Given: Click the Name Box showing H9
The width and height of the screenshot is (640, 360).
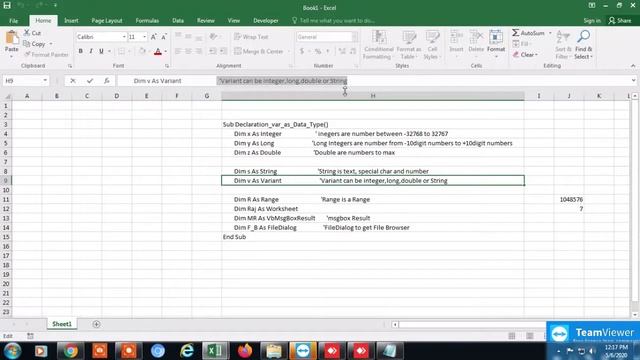Looking at the screenshot, I should (22, 81).
